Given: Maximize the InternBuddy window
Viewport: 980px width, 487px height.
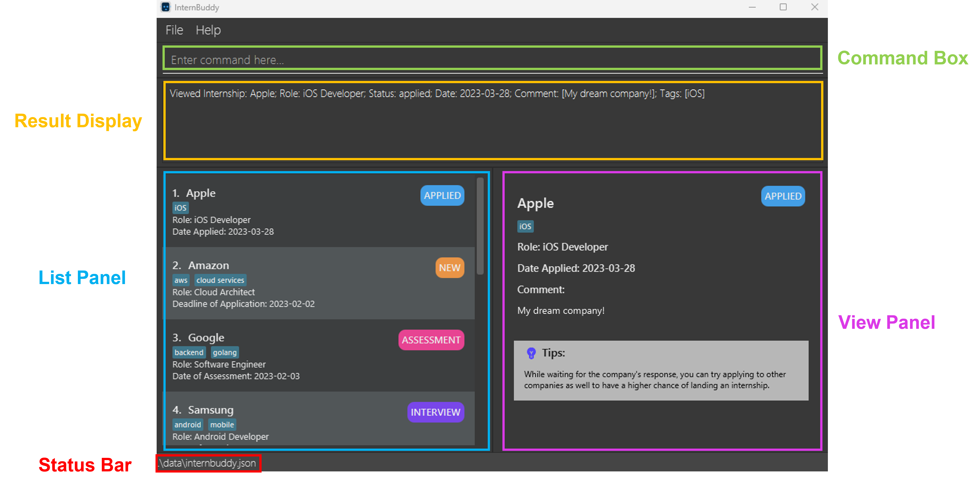Looking at the screenshot, I should pos(783,7).
